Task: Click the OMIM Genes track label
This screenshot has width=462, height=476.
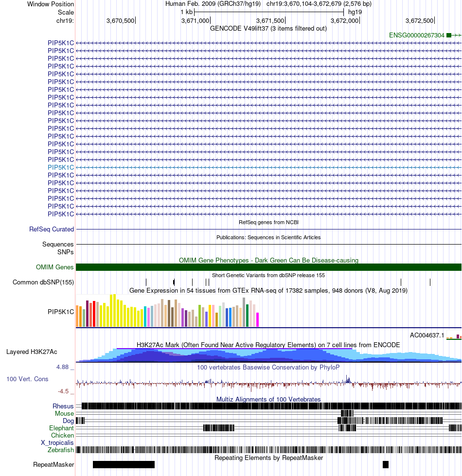Action: click(54, 267)
